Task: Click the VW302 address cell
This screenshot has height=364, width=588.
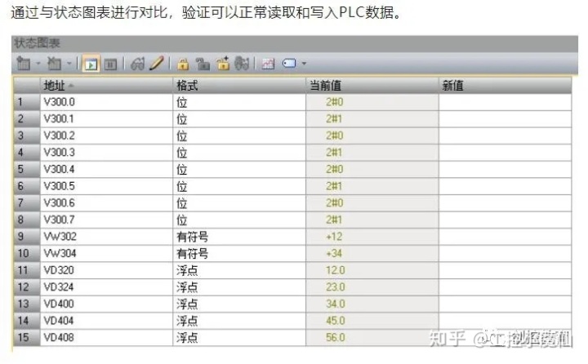Action: (106, 237)
